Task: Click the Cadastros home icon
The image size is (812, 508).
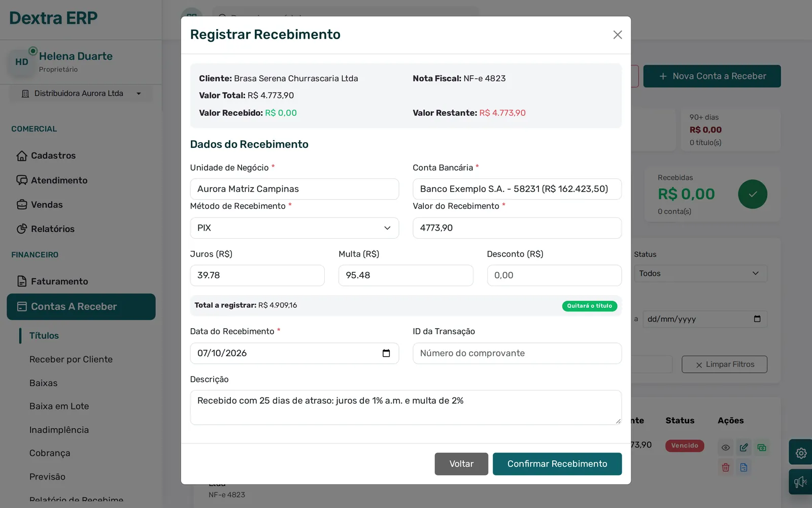Action: (x=22, y=156)
